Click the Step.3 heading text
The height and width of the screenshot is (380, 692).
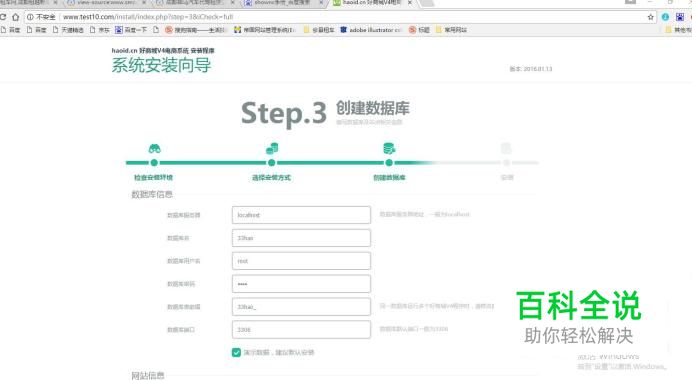tap(284, 113)
